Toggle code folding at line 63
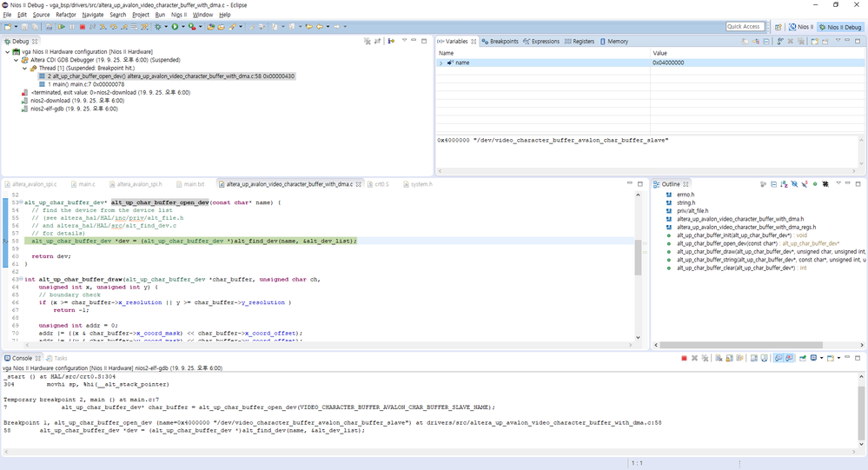The image size is (868, 470). click(x=22, y=280)
